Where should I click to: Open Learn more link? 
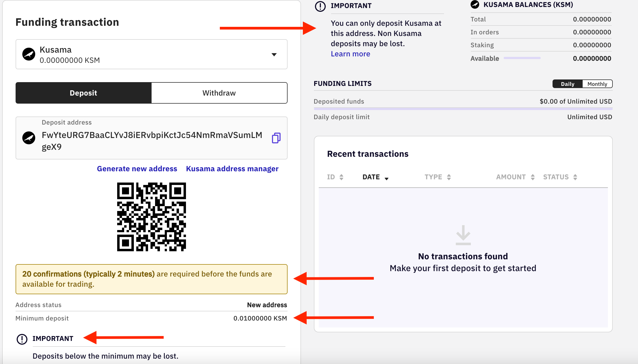click(350, 54)
